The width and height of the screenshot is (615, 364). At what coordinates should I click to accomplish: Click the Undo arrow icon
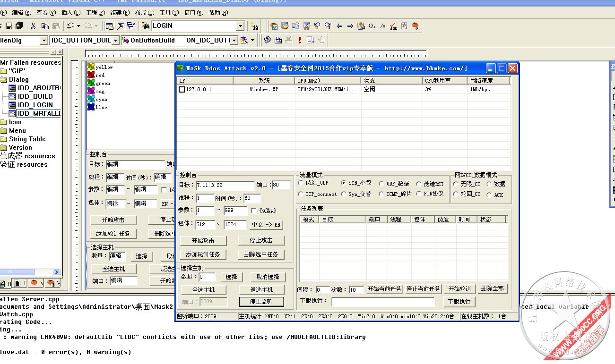click(70, 26)
